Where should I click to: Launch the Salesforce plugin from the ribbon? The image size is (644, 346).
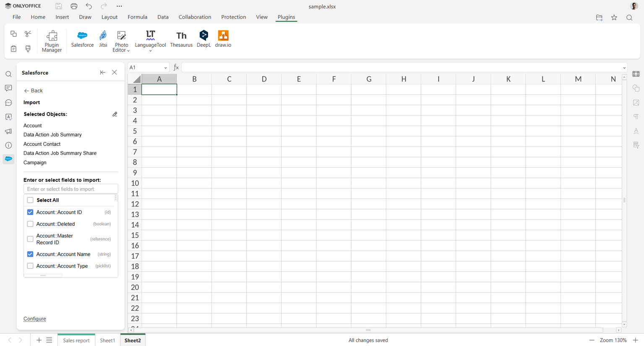click(x=82, y=39)
